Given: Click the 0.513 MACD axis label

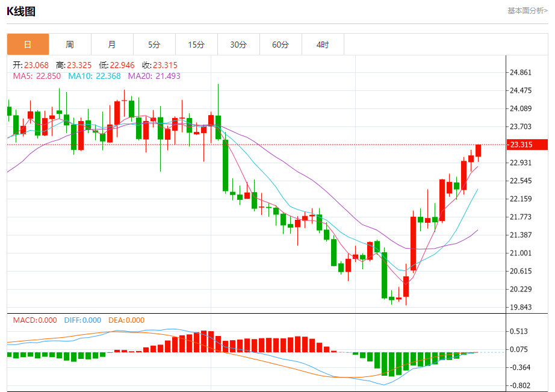Looking at the screenshot, I should [518, 331].
